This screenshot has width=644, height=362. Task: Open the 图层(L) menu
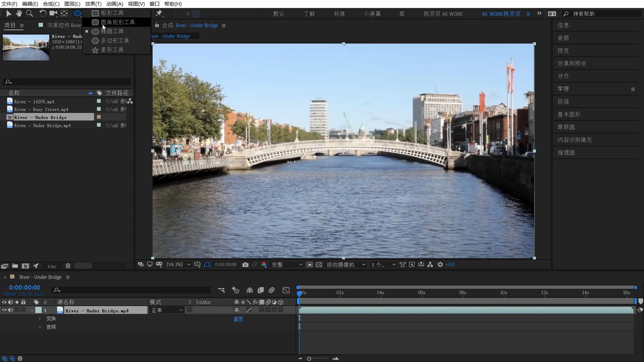click(72, 4)
